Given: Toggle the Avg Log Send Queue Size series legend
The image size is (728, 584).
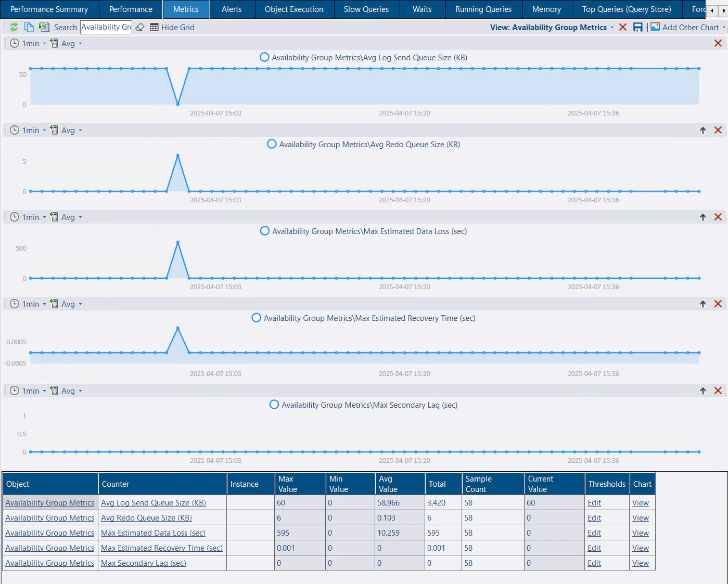Looking at the screenshot, I should coord(264,57).
